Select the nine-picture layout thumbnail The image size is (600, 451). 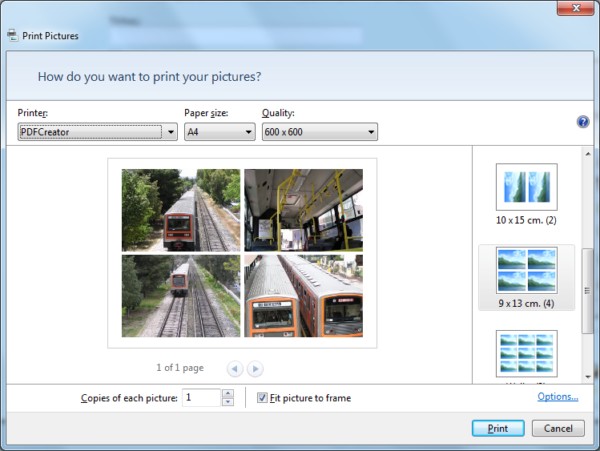pyautogui.click(x=526, y=354)
